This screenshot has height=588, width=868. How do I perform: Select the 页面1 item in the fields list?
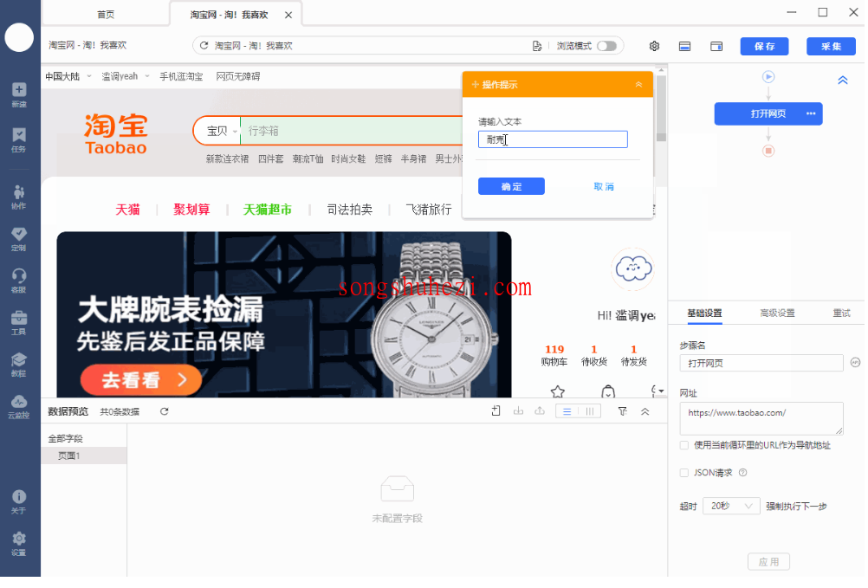point(84,456)
